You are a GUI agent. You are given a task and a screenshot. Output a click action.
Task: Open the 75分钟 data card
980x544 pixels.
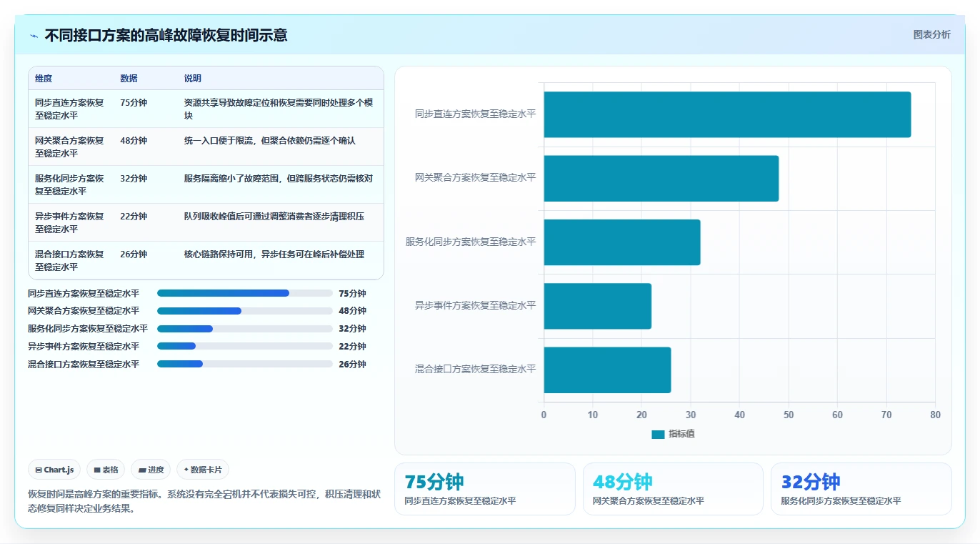485,489
